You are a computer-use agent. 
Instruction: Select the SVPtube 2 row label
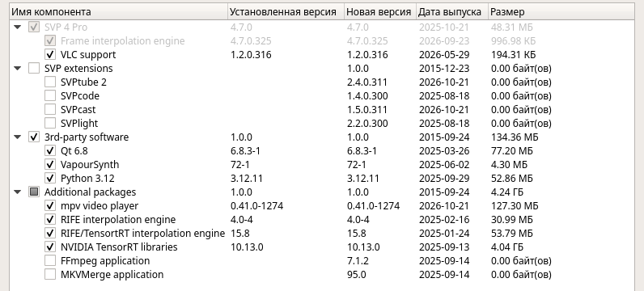pyautogui.click(x=83, y=82)
